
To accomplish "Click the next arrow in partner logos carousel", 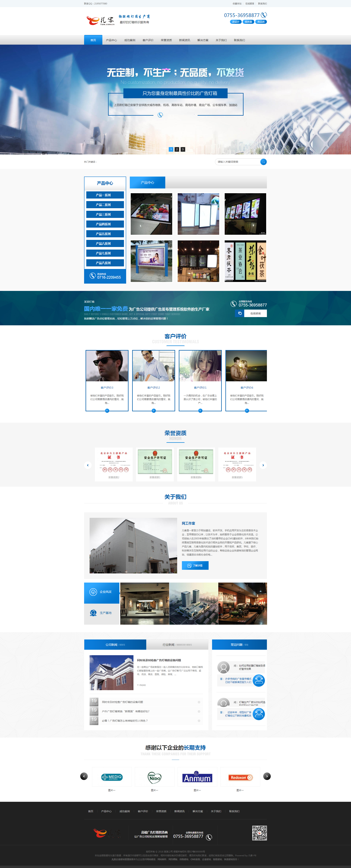I will coord(267,776).
